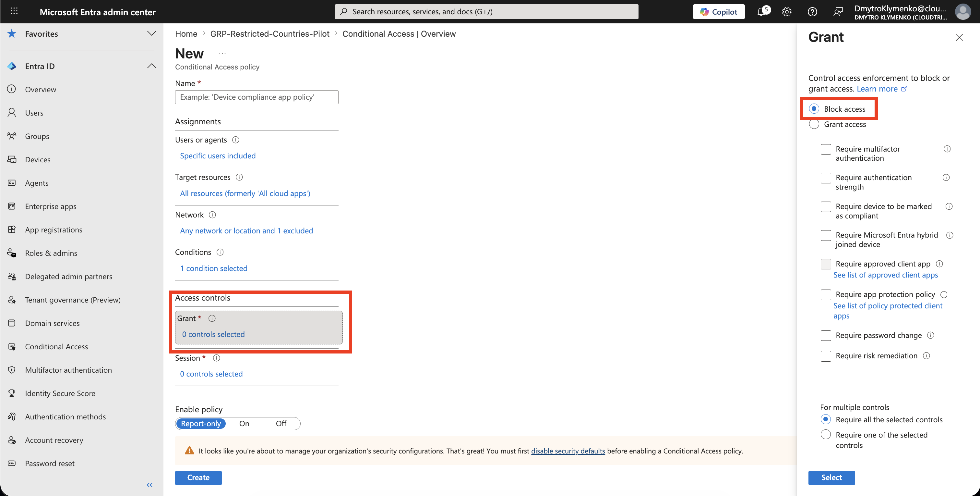
Task: Click info icon beside Network
Action: [212, 215]
